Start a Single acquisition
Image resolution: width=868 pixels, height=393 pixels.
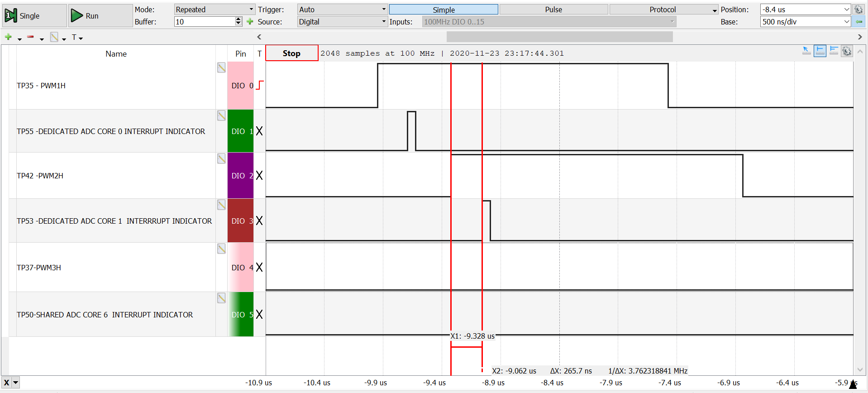click(x=34, y=16)
